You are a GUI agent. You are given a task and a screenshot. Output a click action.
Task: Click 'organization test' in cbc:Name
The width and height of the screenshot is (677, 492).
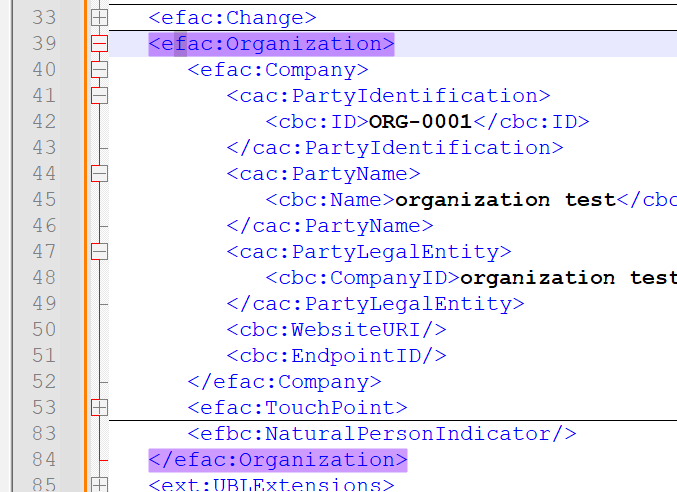point(505,200)
